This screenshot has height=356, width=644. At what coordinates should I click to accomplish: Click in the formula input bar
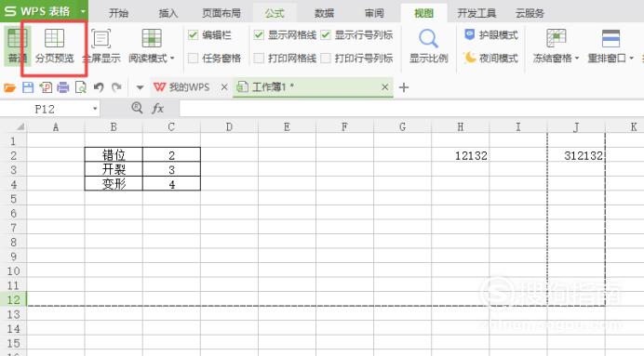pyautogui.click(x=410, y=109)
